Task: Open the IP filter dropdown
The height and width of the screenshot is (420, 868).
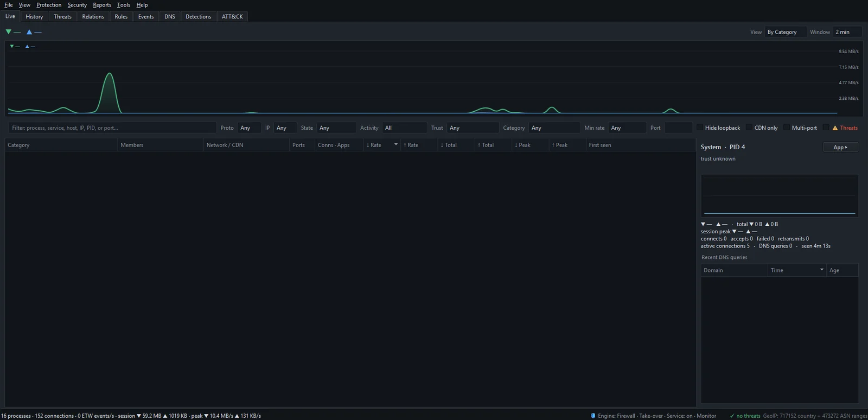Action: tap(285, 128)
